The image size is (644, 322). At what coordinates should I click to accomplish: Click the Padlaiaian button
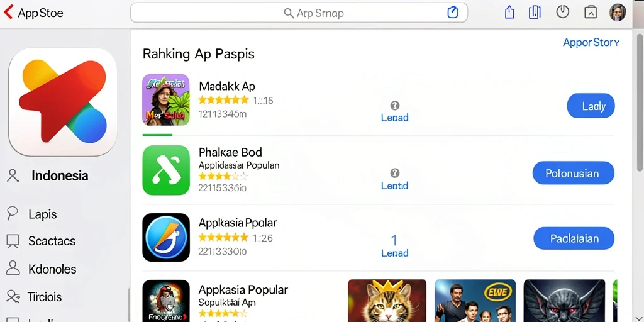click(574, 238)
